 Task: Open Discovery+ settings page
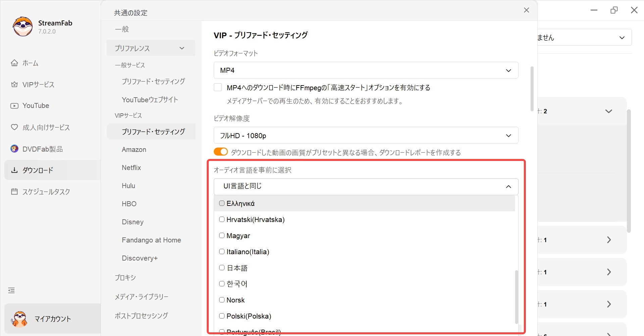[x=140, y=258]
